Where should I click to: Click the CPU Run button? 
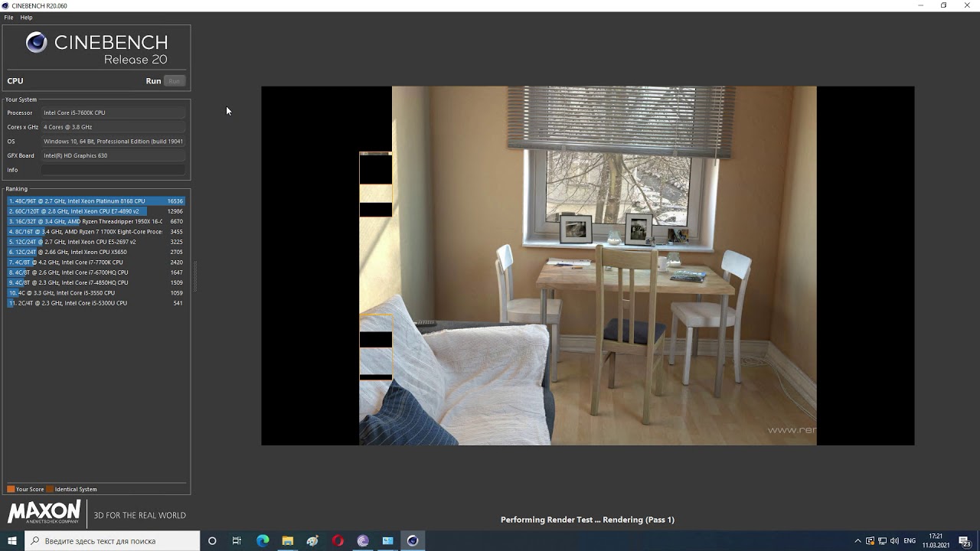[x=175, y=81]
